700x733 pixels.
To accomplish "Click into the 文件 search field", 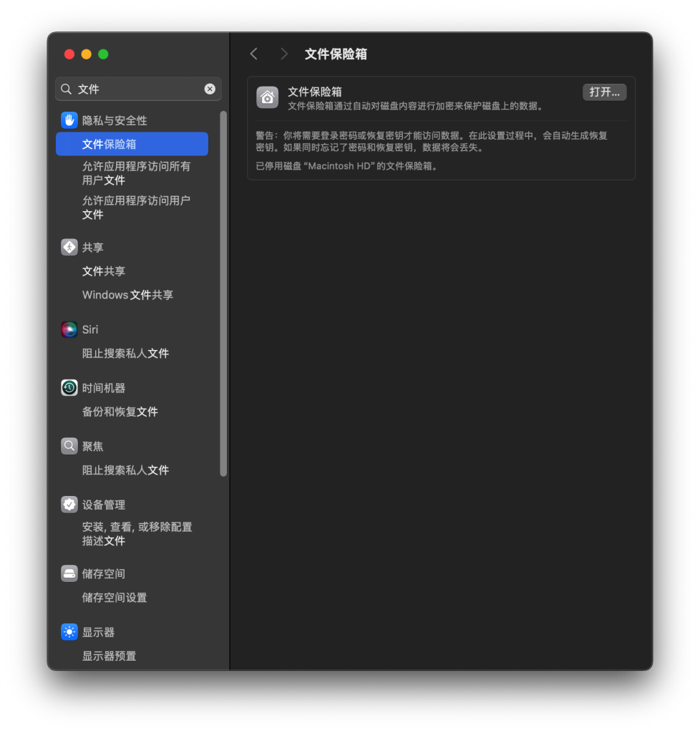I will point(138,89).
